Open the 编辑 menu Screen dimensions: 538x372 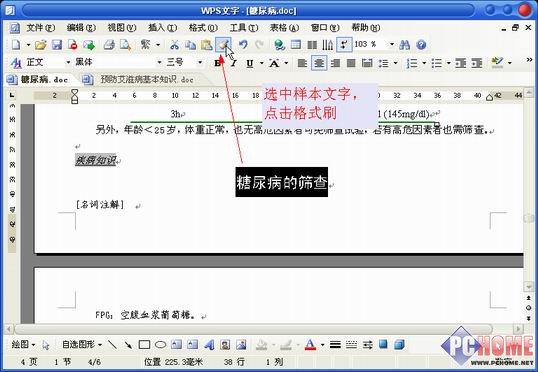81,27
